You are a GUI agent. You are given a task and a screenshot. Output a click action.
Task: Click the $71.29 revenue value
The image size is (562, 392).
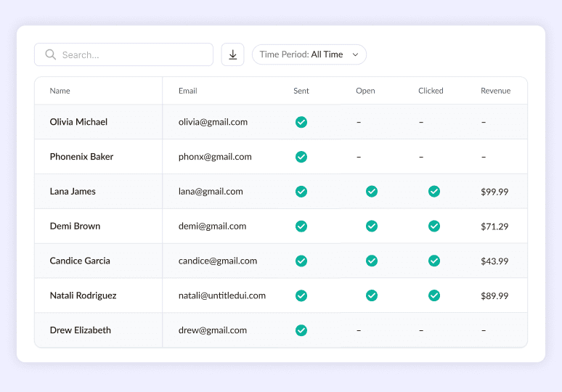[494, 226]
